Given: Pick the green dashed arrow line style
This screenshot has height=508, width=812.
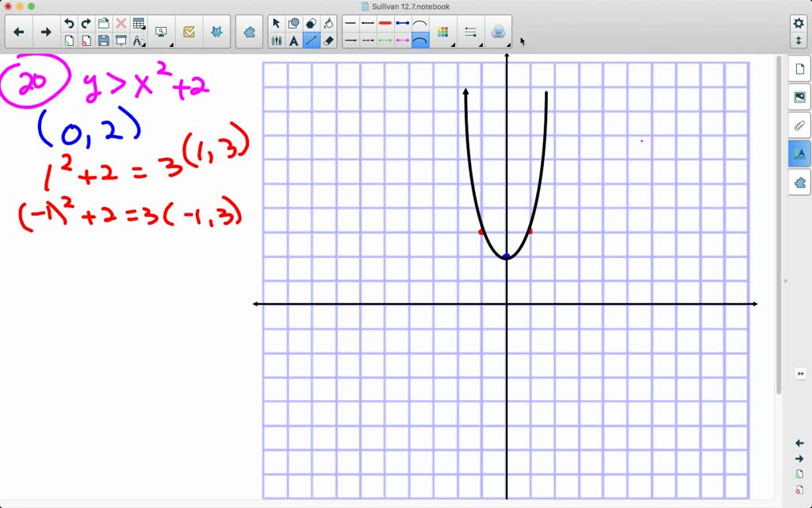Looking at the screenshot, I should tap(385, 40).
